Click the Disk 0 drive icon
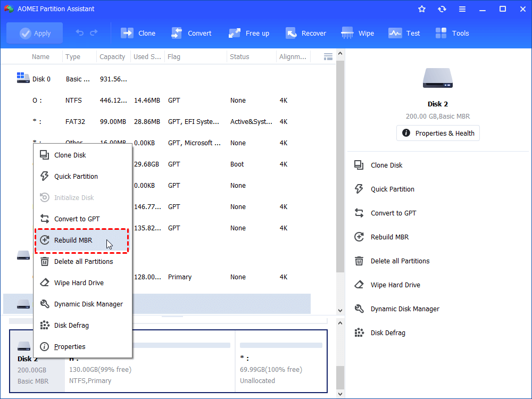 (23, 78)
